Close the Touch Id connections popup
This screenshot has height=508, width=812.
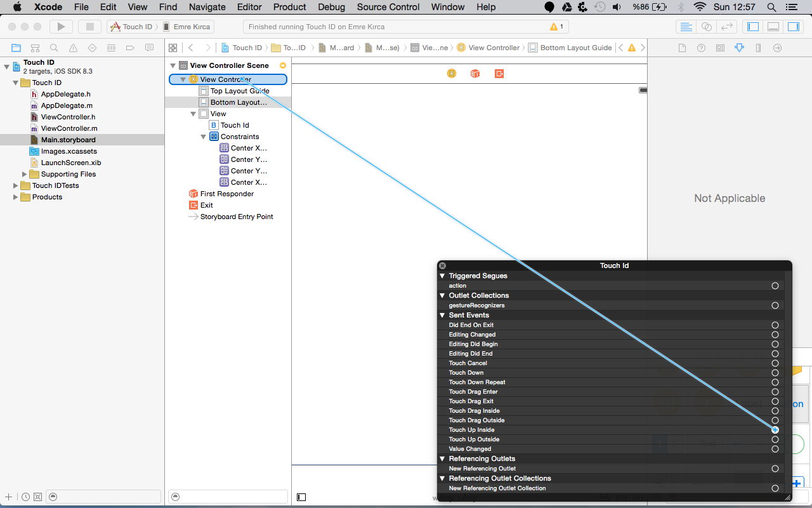(x=442, y=265)
